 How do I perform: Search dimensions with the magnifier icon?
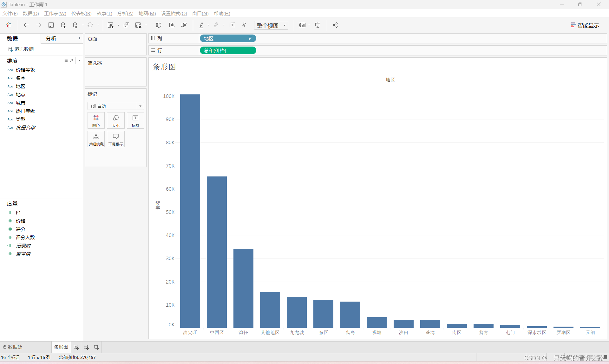(72, 60)
